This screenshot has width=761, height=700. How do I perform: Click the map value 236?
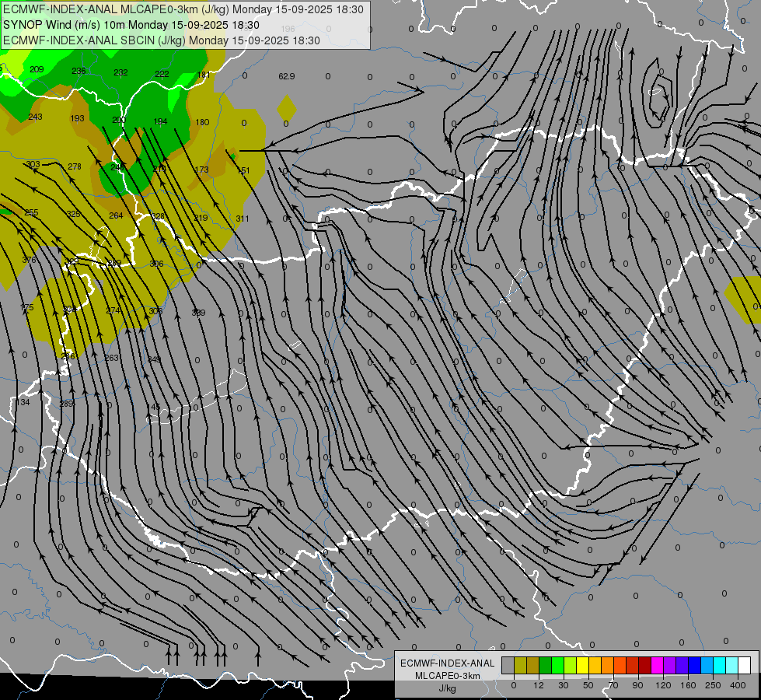[79, 71]
